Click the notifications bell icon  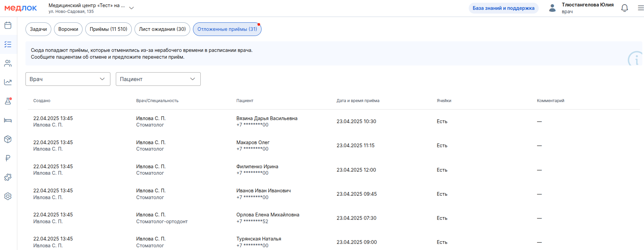pyautogui.click(x=624, y=8)
